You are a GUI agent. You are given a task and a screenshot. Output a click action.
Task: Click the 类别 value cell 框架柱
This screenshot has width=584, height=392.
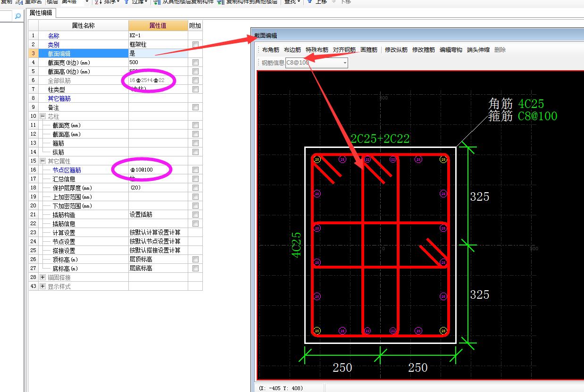158,44
